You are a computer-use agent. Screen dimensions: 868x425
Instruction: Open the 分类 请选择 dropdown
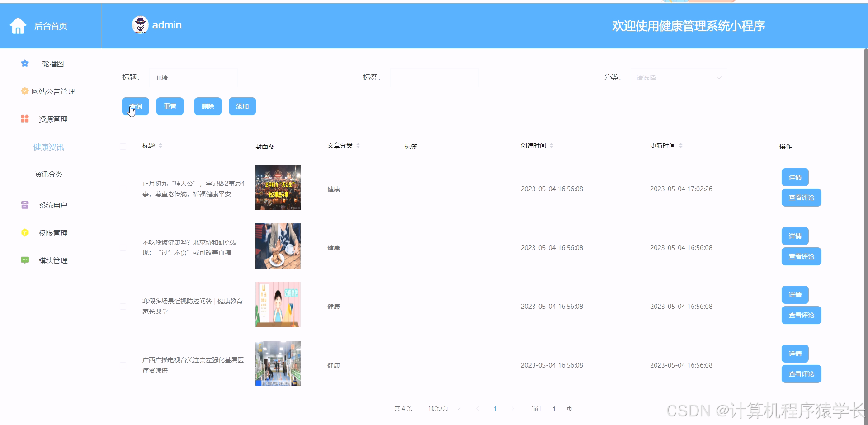coord(679,78)
